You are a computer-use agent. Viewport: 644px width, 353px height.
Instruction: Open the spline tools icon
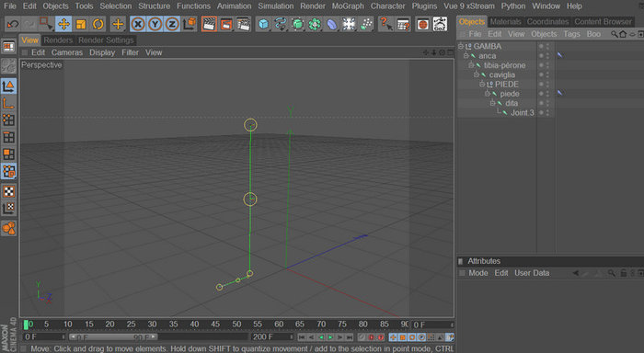281,24
